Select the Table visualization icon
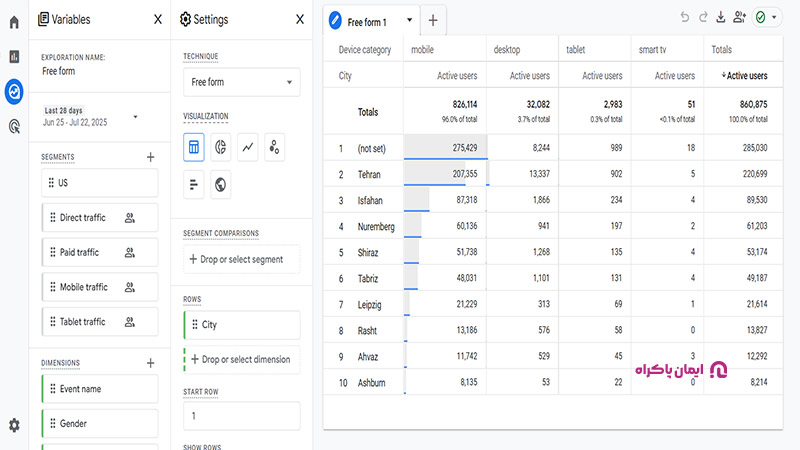The width and height of the screenshot is (800, 450). point(194,147)
